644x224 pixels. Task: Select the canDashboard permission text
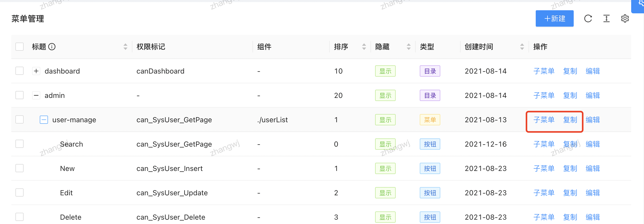point(160,71)
